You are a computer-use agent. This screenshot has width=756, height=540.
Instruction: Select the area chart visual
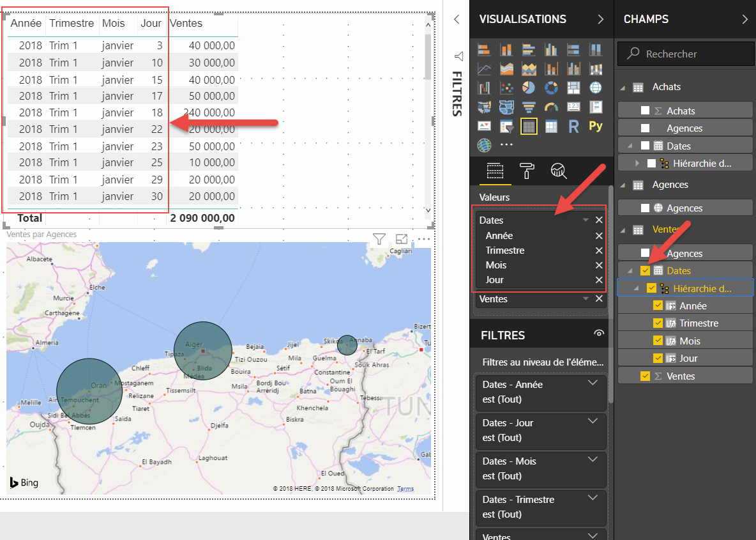tap(506, 69)
